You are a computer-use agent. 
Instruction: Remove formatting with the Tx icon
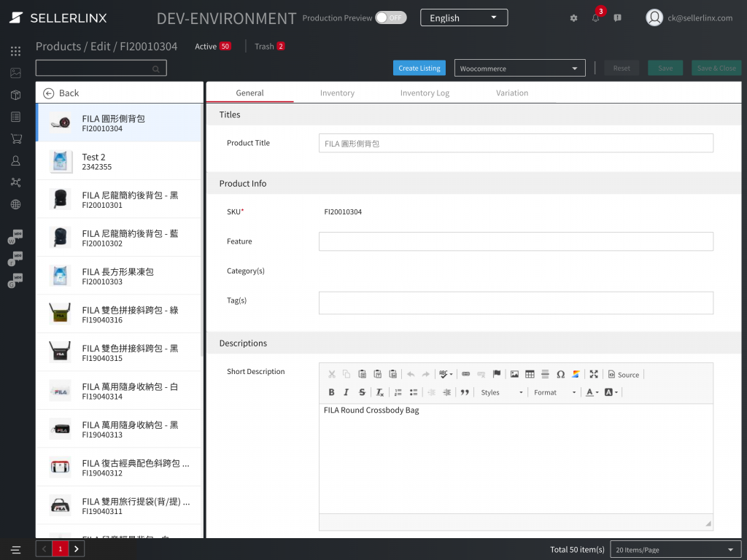click(x=379, y=392)
